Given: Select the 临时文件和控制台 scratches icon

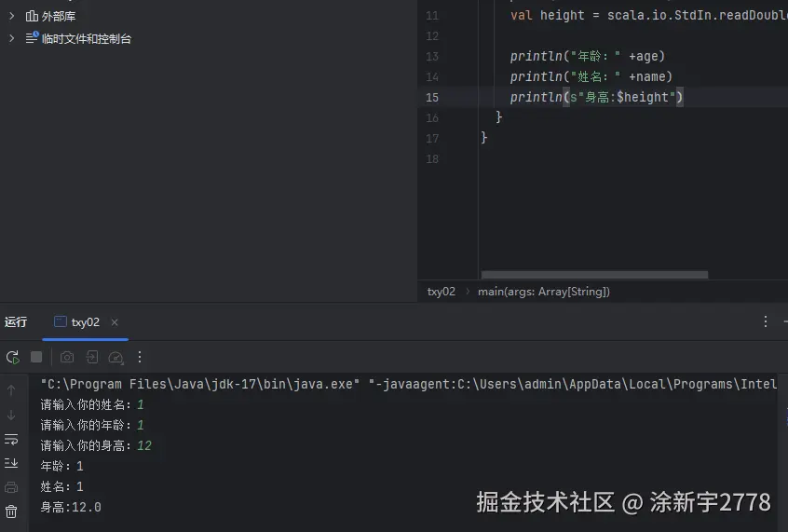Looking at the screenshot, I should (32, 37).
